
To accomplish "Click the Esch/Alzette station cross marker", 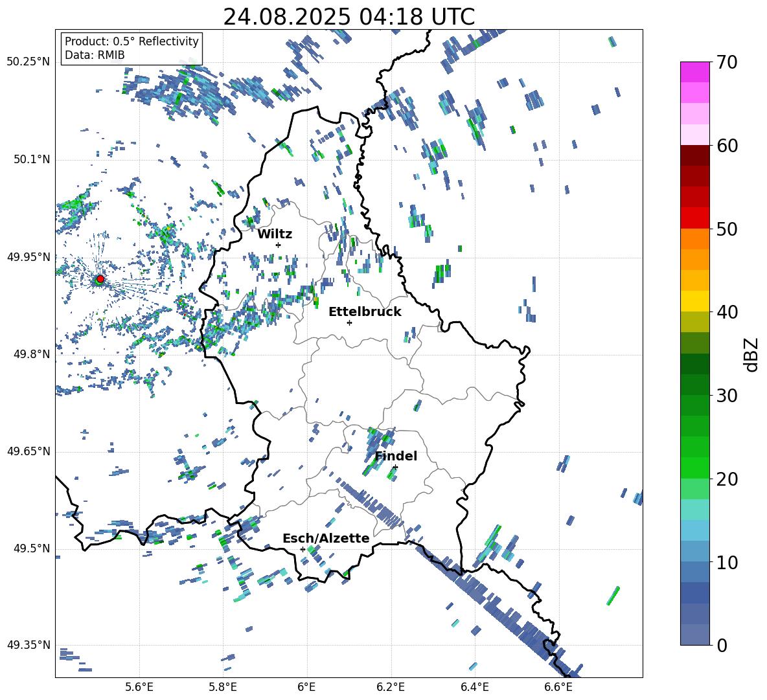I will (x=303, y=549).
